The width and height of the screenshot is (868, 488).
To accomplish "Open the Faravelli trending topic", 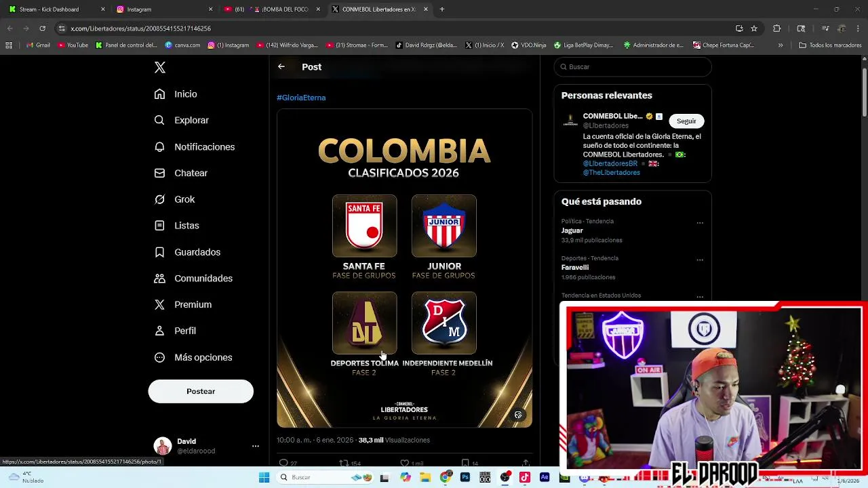I will (x=575, y=268).
